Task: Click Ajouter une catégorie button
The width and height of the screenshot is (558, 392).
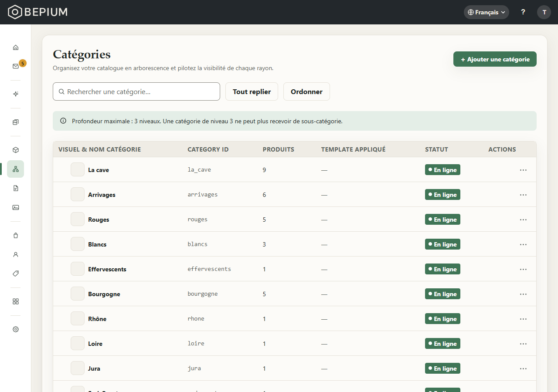Action: (495, 59)
